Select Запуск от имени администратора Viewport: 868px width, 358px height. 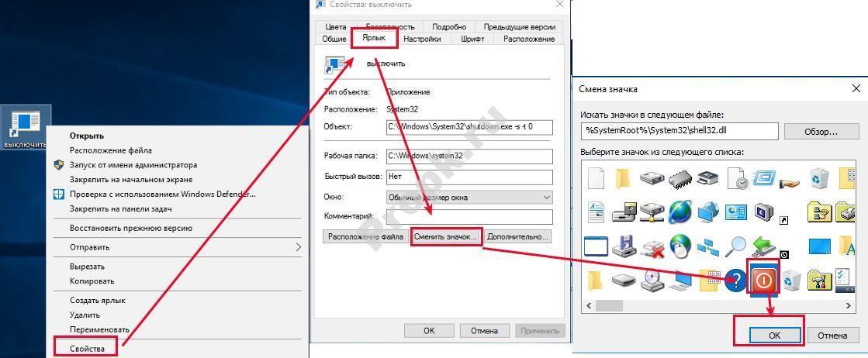click(x=133, y=165)
